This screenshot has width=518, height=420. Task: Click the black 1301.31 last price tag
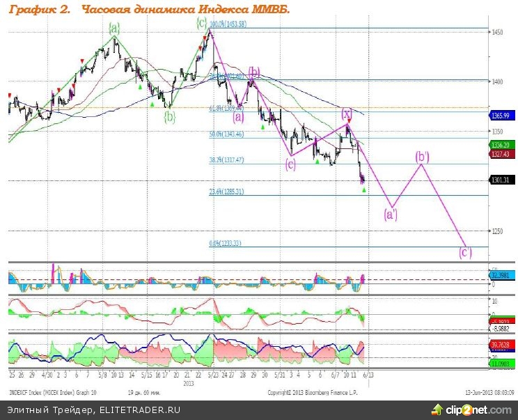[500, 180]
